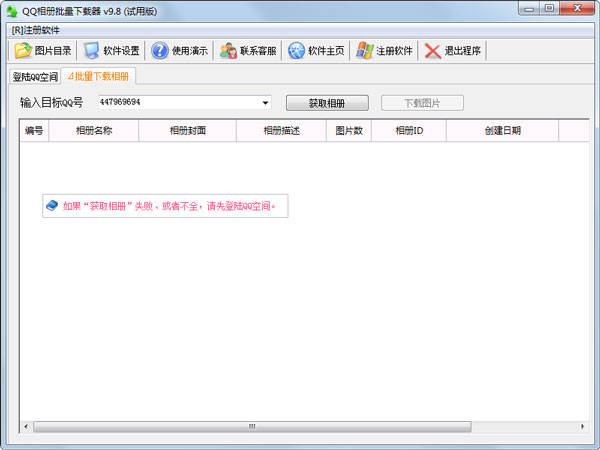Click the red hint text about 登陆QQ空间
This screenshot has height=450, width=600.
[169, 206]
